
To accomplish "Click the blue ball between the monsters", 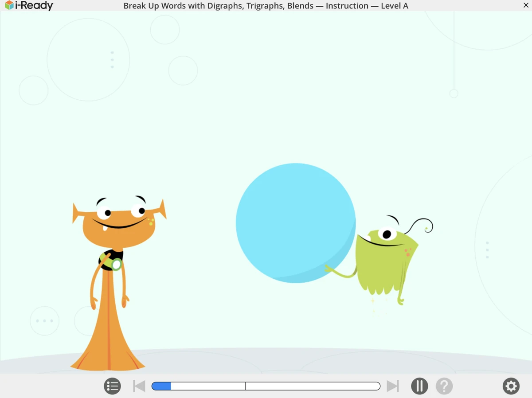I will pos(296,222).
